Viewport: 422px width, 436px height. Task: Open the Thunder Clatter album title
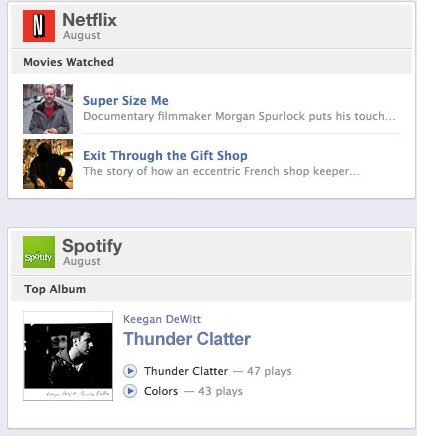tap(187, 339)
